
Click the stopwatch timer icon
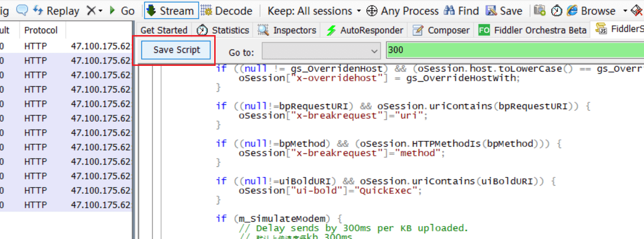[556, 11]
